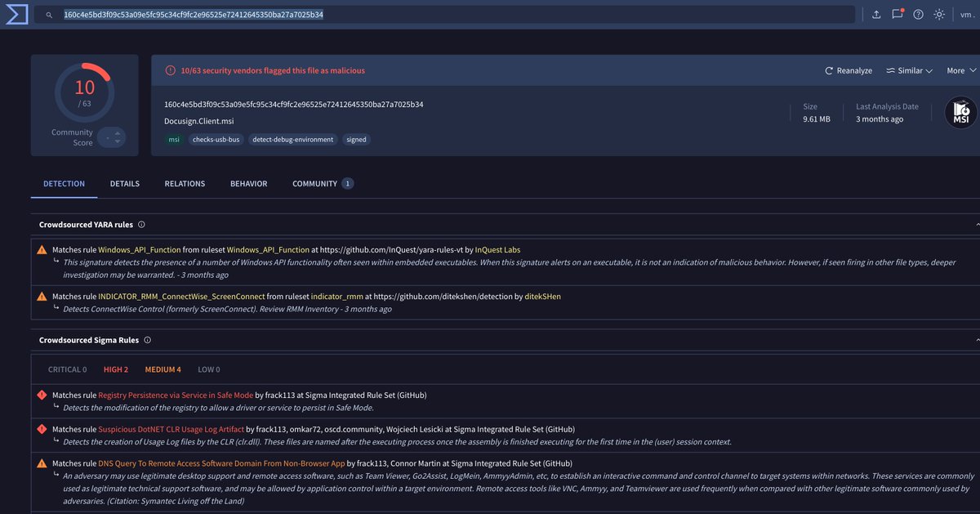Open the InQuest Labs author link

tap(497, 249)
